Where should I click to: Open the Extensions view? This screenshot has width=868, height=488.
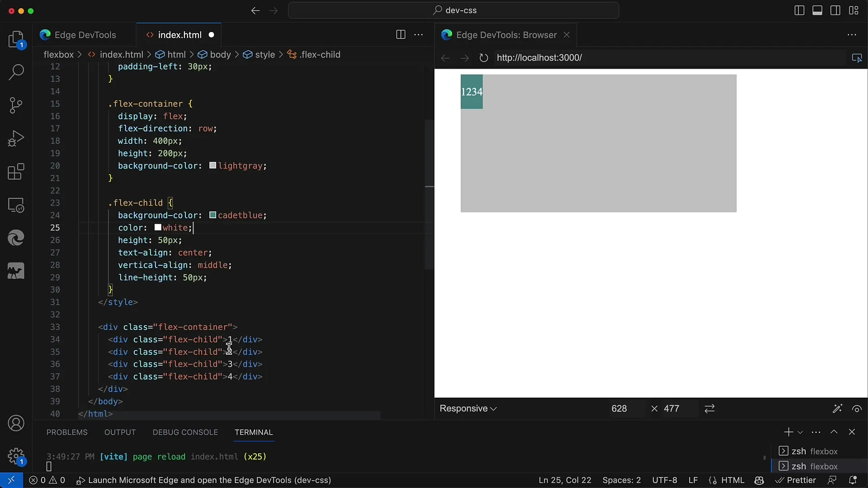[16, 172]
